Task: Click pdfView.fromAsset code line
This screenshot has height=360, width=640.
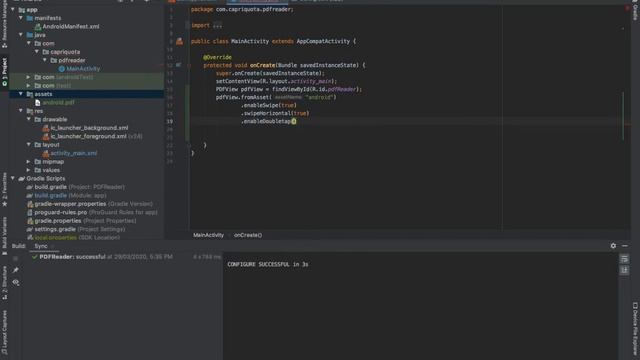Action: click(x=276, y=97)
